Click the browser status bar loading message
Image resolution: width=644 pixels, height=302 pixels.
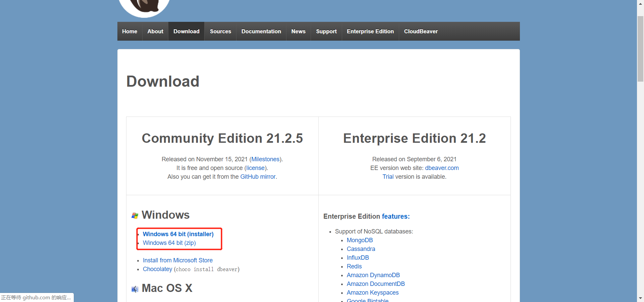click(36, 298)
